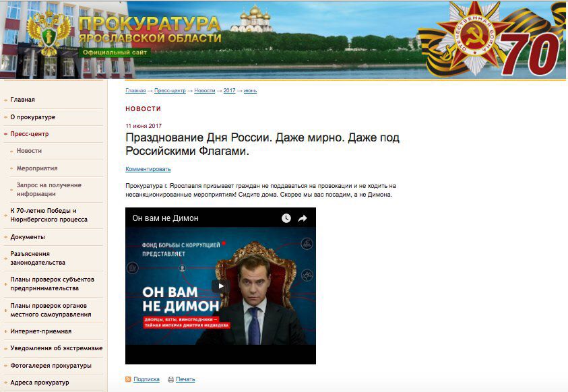Click the июнь breadcrumb link
This screenshot has width=568, height=392.
(250, 90)
